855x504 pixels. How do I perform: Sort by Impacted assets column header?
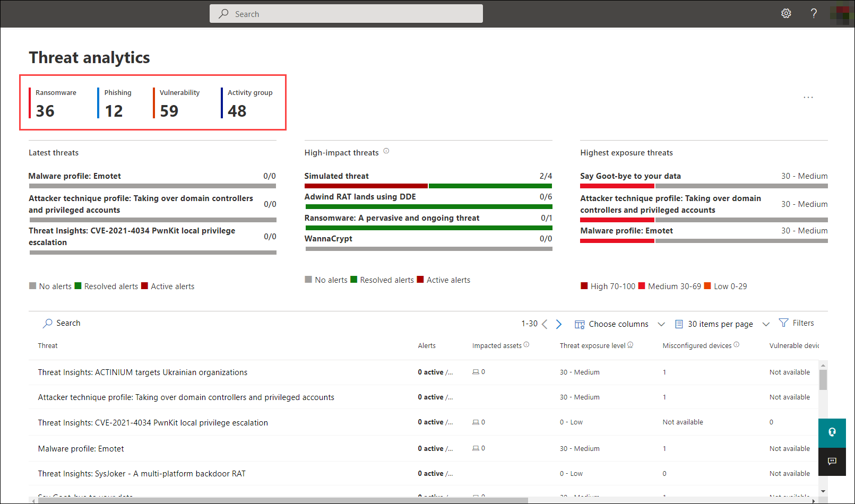tap(497, 345)
